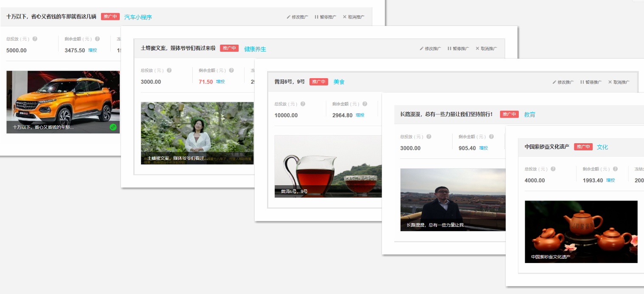Click total budget value 10000.00
644x294 pixels.
pyautogui.click(x=286, y=115)
